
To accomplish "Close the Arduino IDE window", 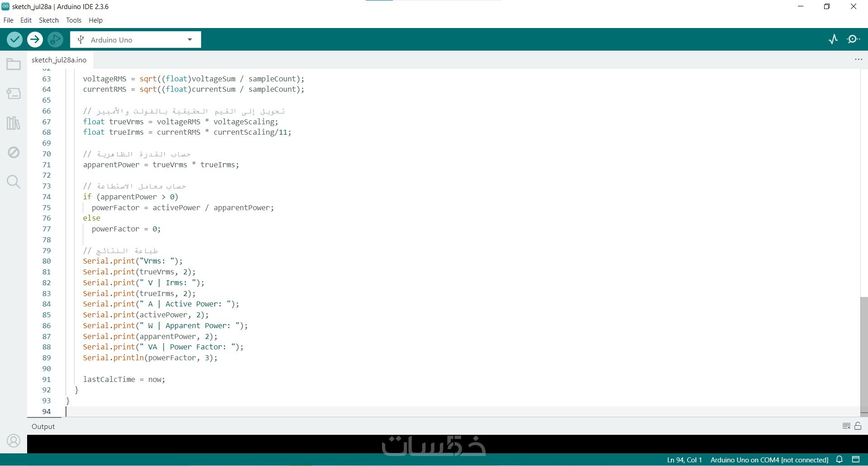I will tap(854, 6).
